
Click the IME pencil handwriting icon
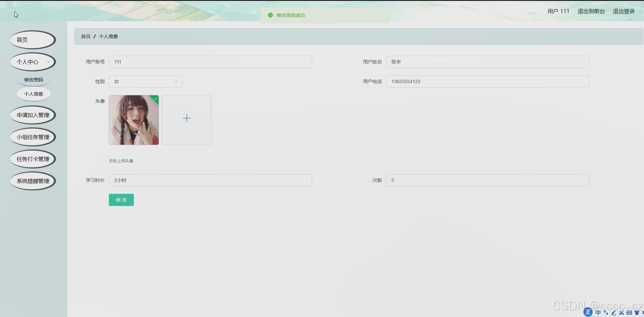(x=613, y=312)
